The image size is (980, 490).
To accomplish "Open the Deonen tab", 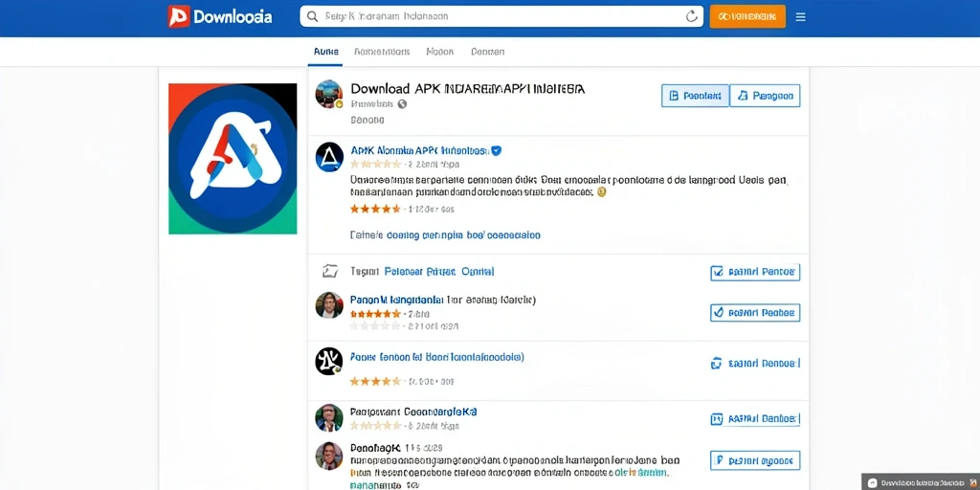I will coord(487,52).
